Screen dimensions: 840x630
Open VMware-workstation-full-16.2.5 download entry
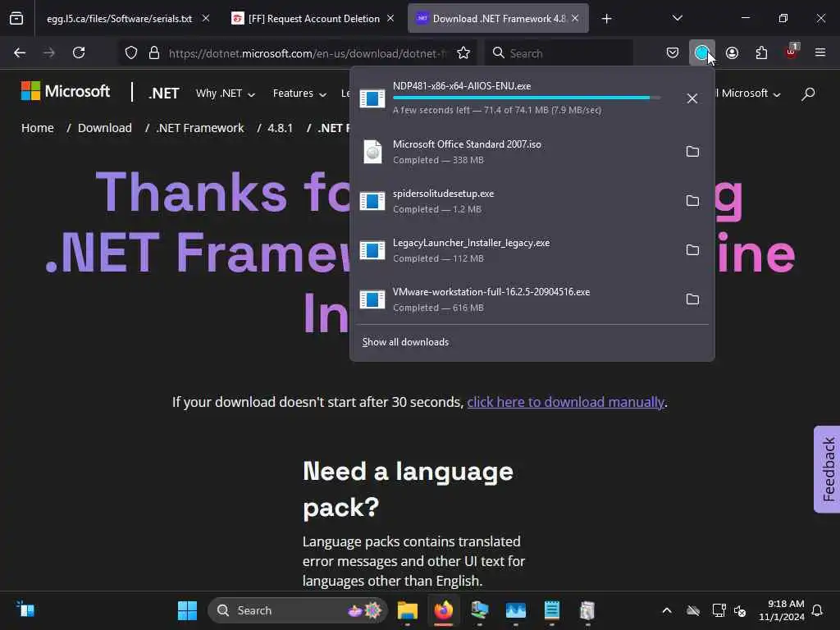coord(513,299)
